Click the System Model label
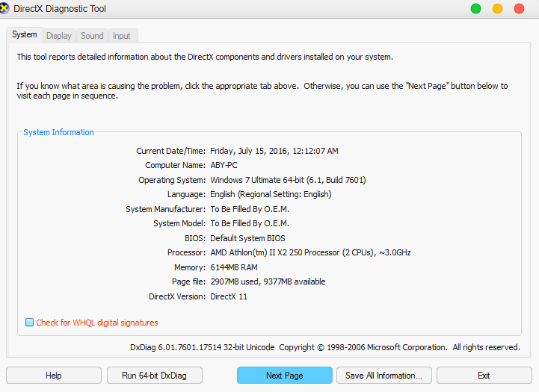This screenshot has width=539, height=392. coord(179,223)
